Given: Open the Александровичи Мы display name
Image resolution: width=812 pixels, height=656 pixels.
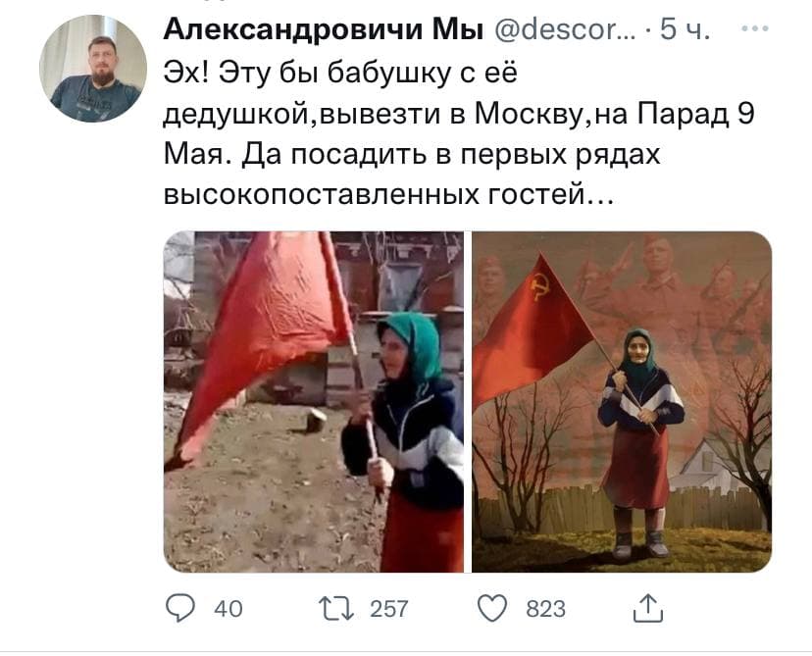Looking at the screenshot, I should point(324,28).
